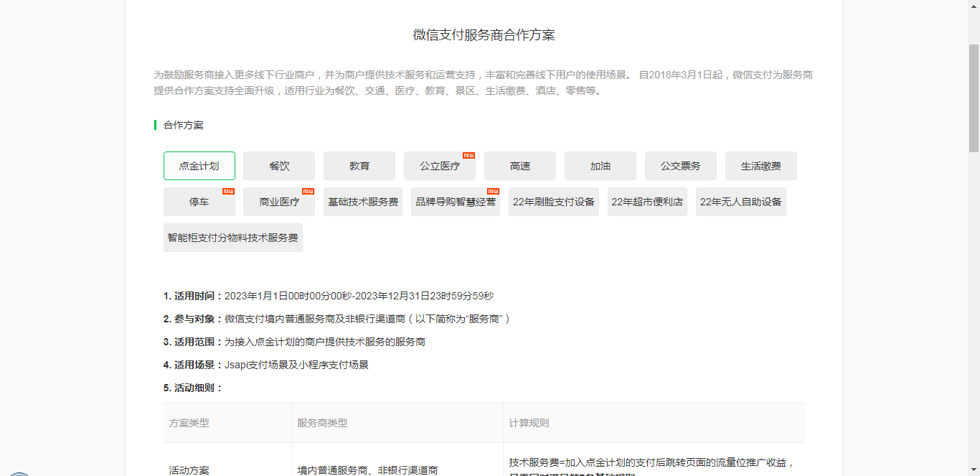Click the 合作方案 section heading

[184, 125]
